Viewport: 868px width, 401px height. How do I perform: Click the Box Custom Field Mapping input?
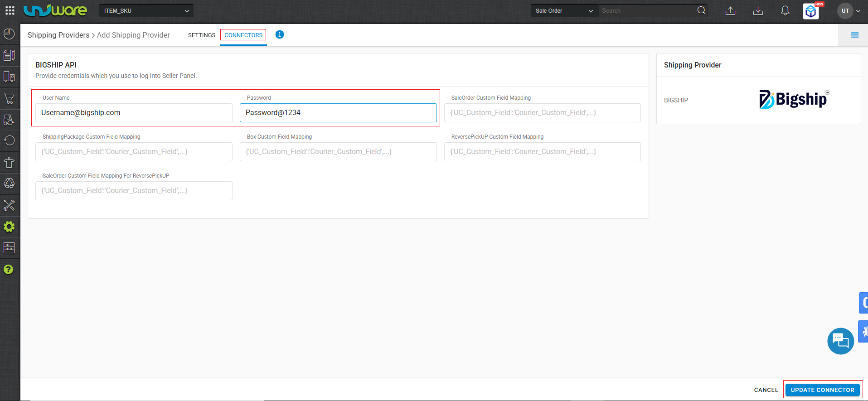[338, 152]
